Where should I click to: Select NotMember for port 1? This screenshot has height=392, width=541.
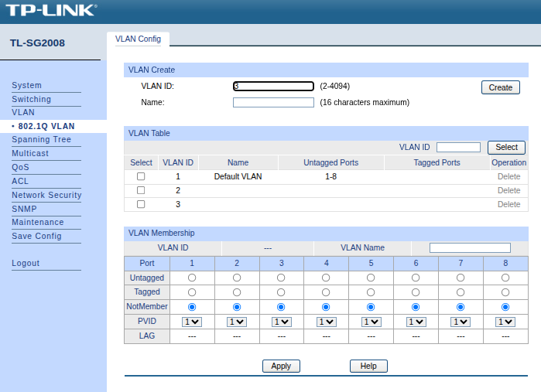coord(192,307)
